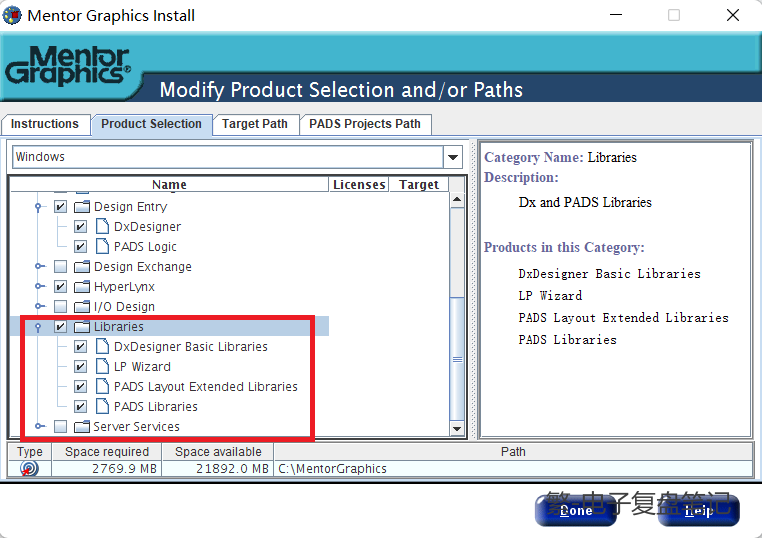Click the HyperLynx folder icon
This screenshot has height=538, width=762.
pos(82,286)
